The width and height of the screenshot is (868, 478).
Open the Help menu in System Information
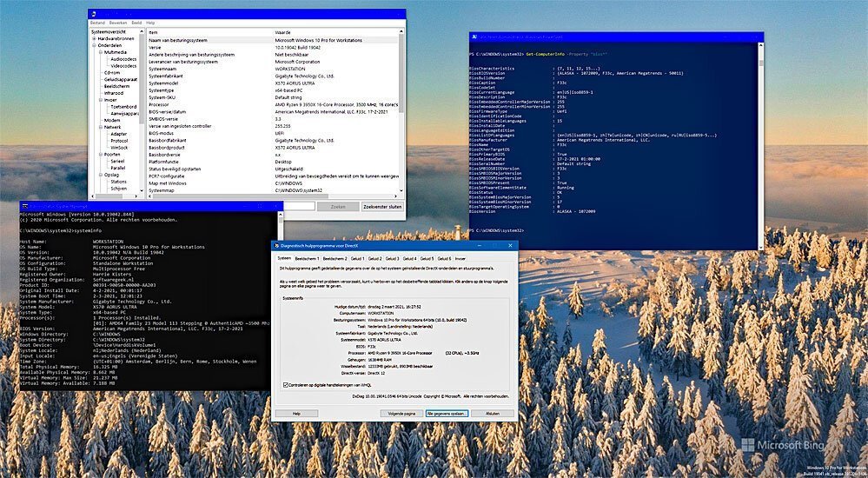pyautogui.click(x=150, y=23)
